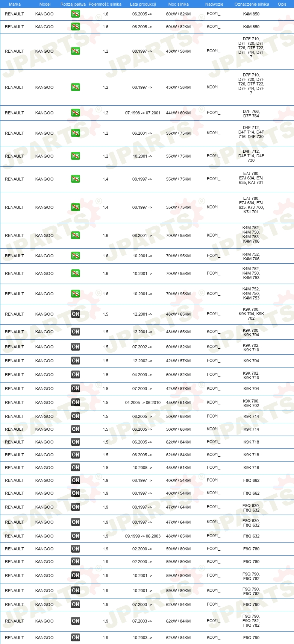
Task: Select the 12.2002 -> production date cell
Action: 142,361
